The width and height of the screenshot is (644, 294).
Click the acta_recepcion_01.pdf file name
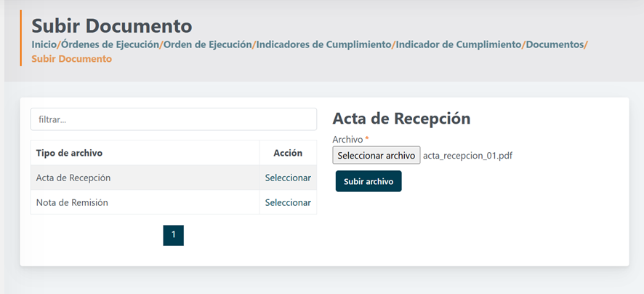[x=467, y=156]
